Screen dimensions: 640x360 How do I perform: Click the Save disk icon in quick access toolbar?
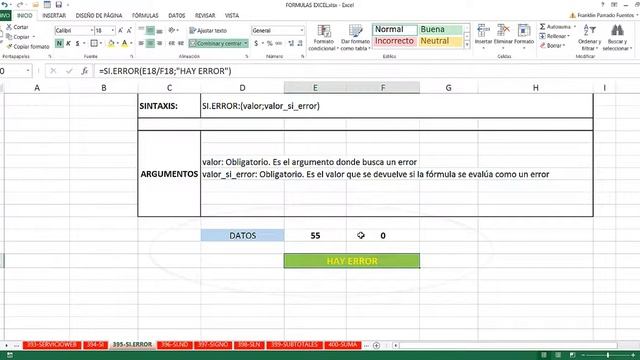(59, 4)
